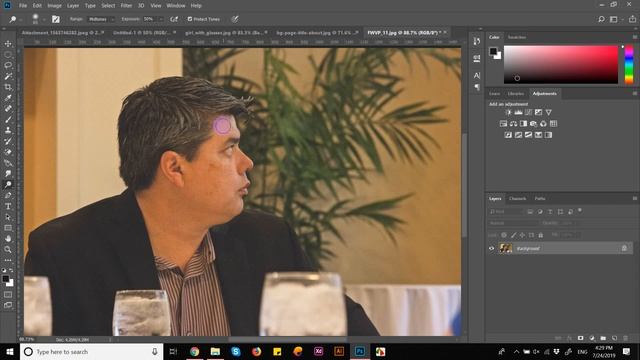This screenshot has width=640, height=360.
Task: Toggle lock image pixels brush icon
Action: point(513,235)
